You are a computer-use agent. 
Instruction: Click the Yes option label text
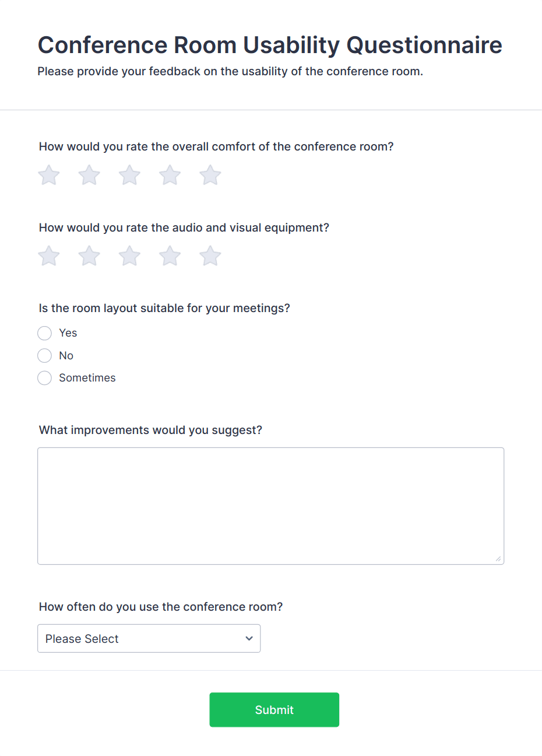coord(68,333)
